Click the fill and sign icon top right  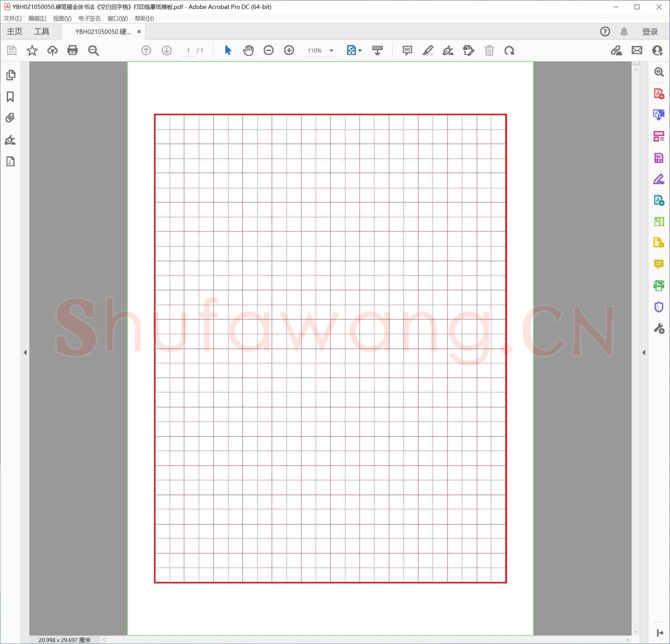tap(616, 50)
